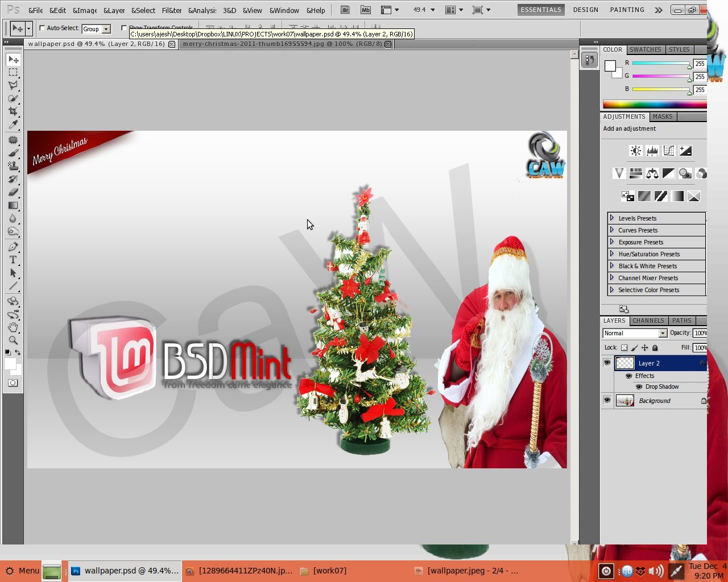This screenshot has height=582, width=728.
Task: Toggle visibility of Layer 2 Effects
Action: tap(628, 376)
